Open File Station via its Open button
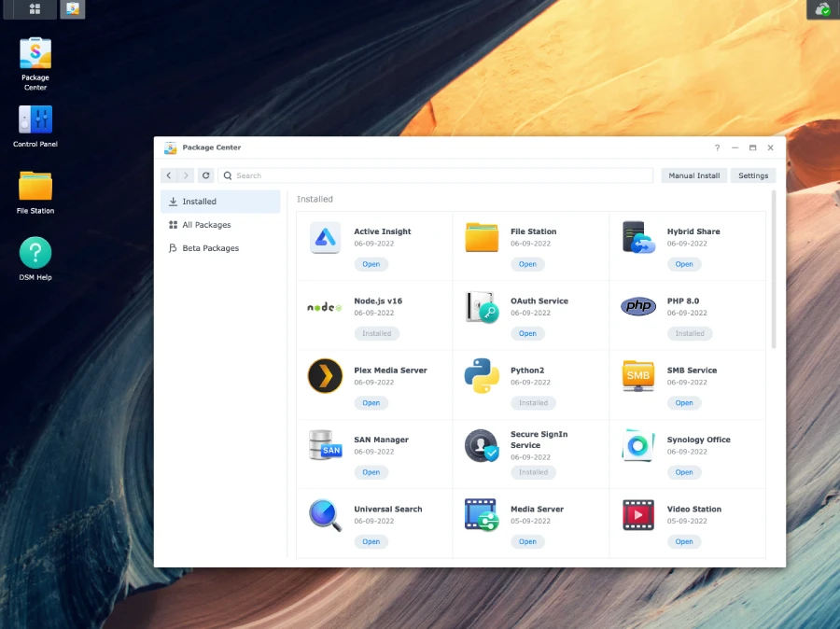840x629 pixels. [527, 264]
